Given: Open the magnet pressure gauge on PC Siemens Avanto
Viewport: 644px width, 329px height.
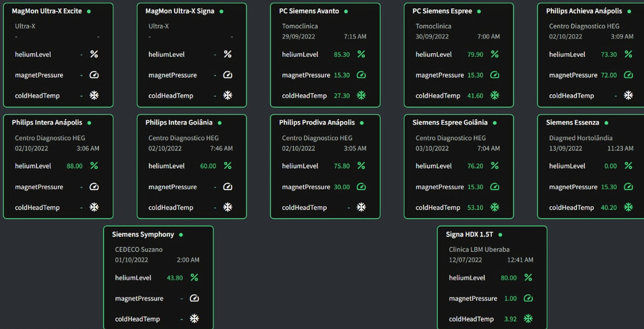Looking at the screenshot, I should tap(361, 75).
